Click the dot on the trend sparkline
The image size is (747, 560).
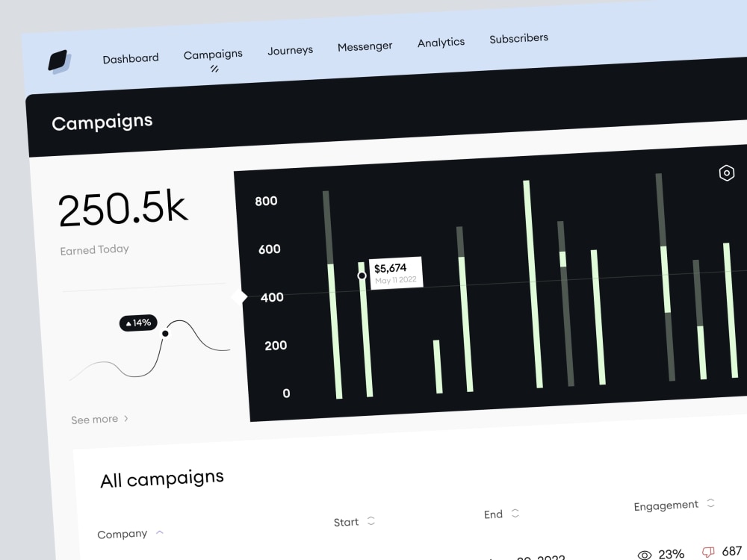[165, 333]
